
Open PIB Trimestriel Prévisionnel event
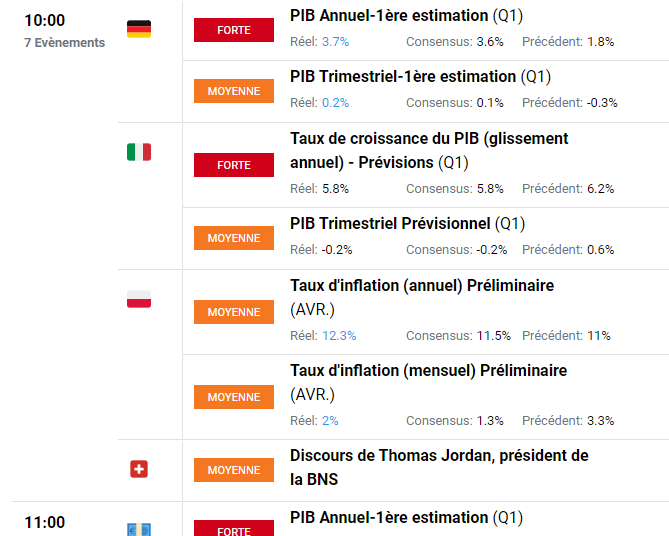point(407,224)
